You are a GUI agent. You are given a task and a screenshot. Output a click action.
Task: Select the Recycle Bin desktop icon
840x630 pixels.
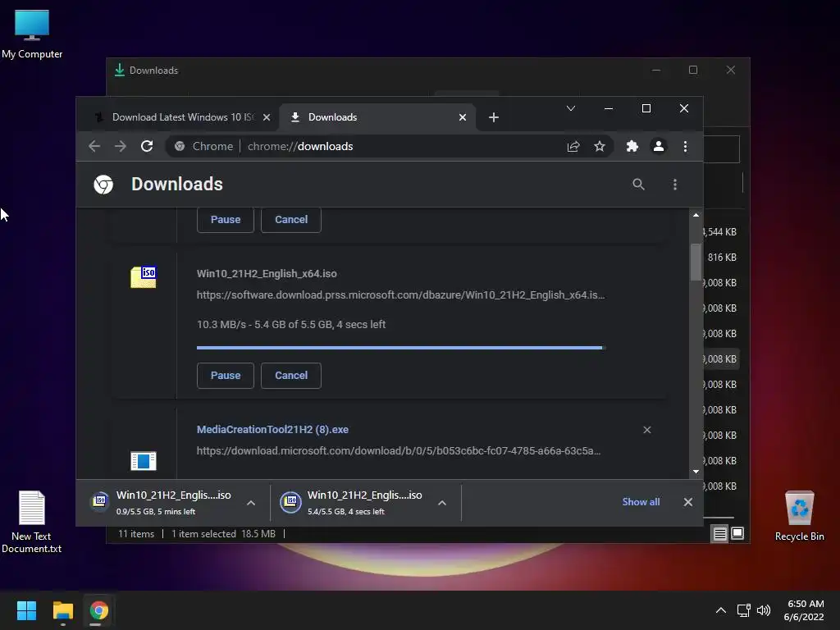[x=799, y=516]
